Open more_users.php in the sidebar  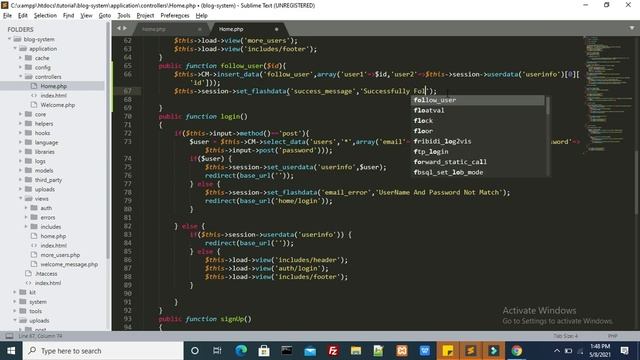point(60,255)
